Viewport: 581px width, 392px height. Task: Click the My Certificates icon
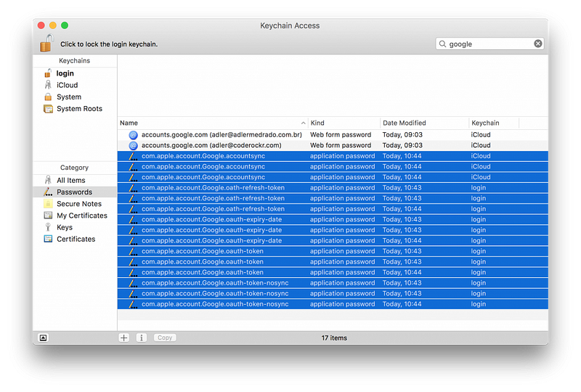point(48,216)
